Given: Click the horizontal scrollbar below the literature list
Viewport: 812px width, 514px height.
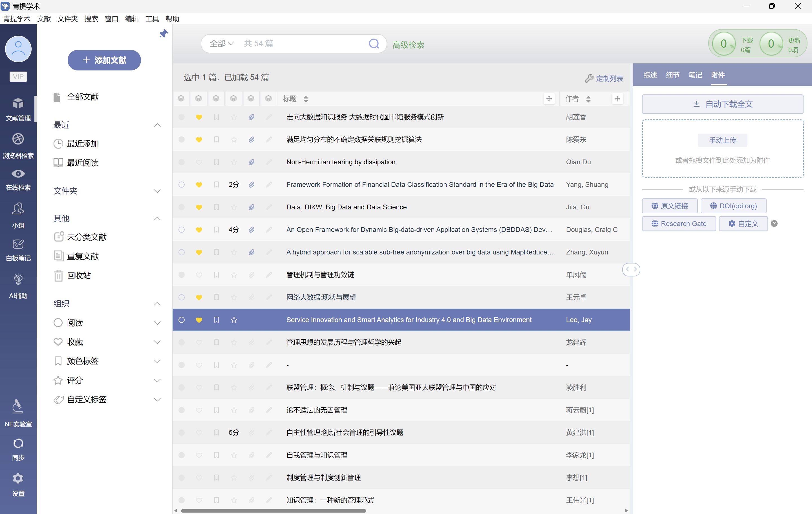Looking at the screenshot, I should click(x=273, y=511).
